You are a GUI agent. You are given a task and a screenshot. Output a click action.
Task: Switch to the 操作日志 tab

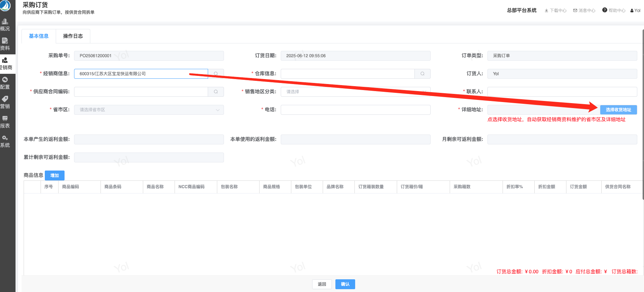[x=73, y=36]
